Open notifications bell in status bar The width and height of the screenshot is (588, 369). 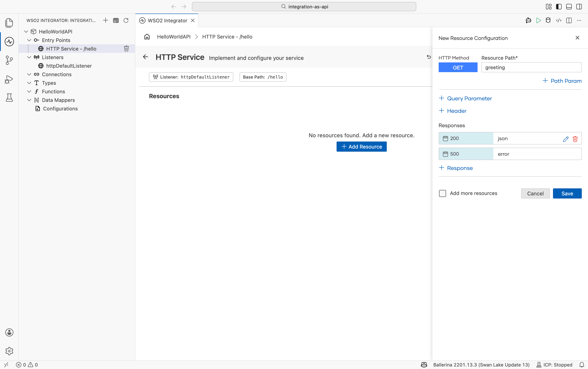coord(582,365)
